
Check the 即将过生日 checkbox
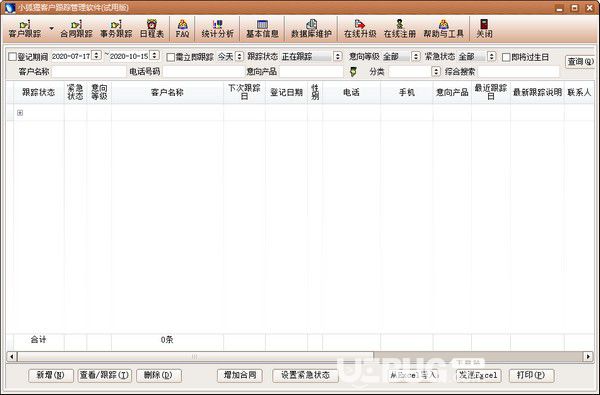point(506,57)
